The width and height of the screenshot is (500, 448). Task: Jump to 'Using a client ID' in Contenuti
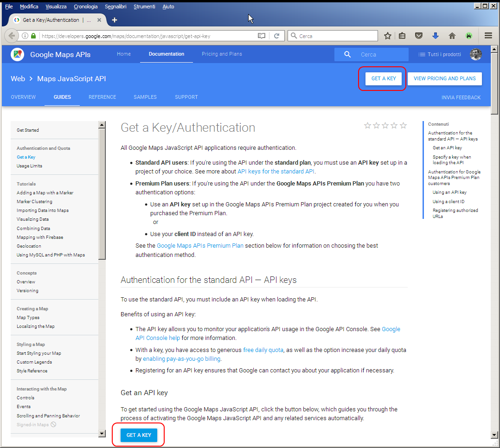pyautogui.click(x=449, y=202)
